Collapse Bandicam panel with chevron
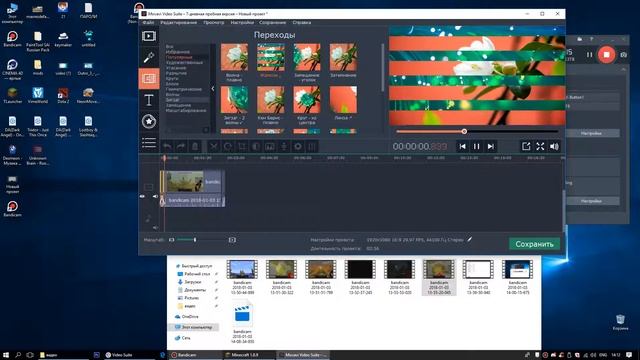The image size is (640, 360). [x=623, y=70]
